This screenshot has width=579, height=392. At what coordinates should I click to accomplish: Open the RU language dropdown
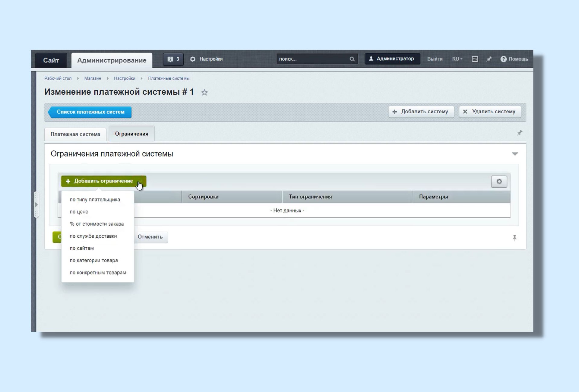click(457, 59)
